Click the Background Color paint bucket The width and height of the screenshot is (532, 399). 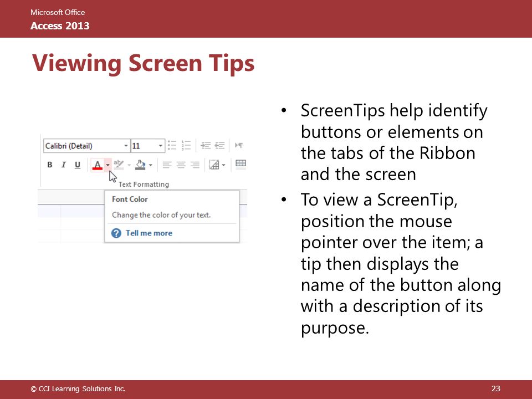140,165
